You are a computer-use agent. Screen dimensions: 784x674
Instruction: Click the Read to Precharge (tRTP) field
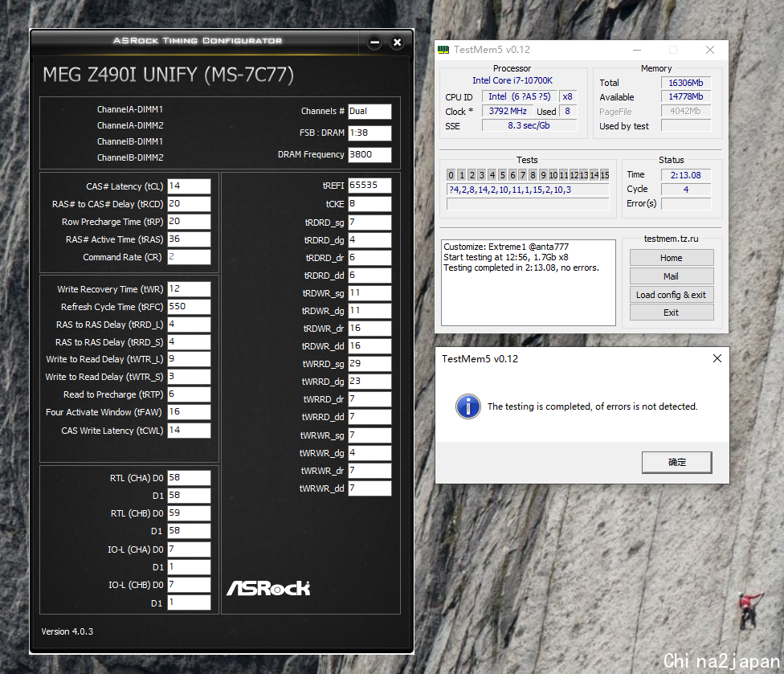(x=189, y=394)
